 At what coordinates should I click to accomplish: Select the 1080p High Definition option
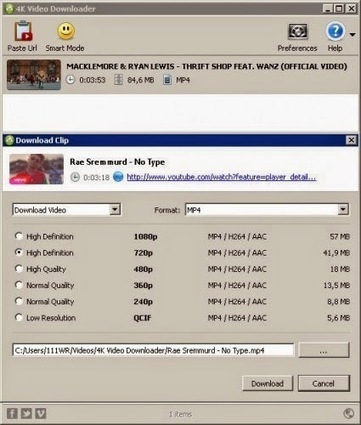(x=19, y=236)
